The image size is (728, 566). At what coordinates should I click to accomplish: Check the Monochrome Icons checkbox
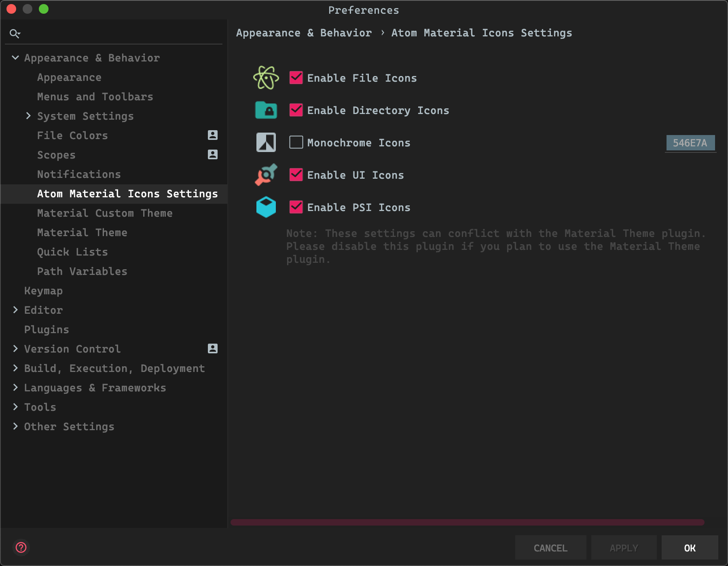coord(296,142)
